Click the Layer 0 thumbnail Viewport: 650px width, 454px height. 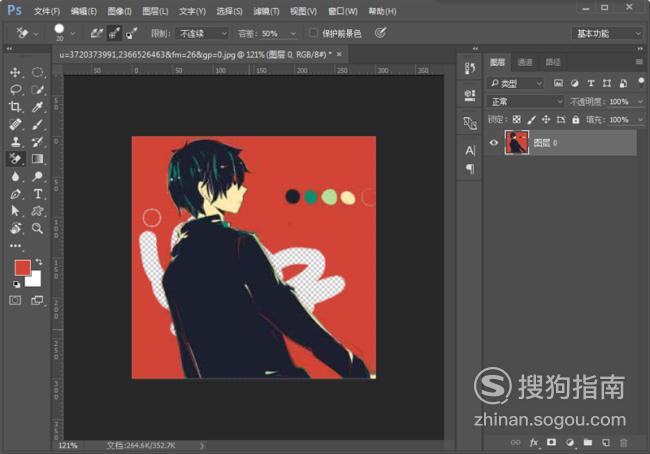pos(517,142)
